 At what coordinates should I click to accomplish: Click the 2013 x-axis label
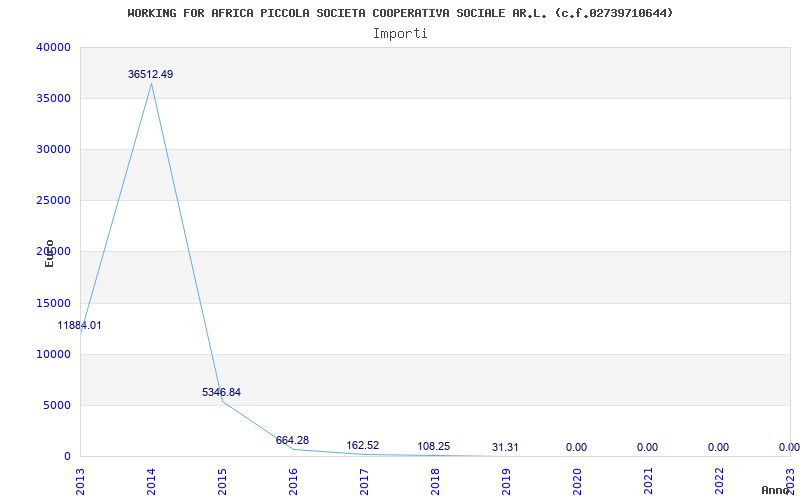(x=80, y=482)
